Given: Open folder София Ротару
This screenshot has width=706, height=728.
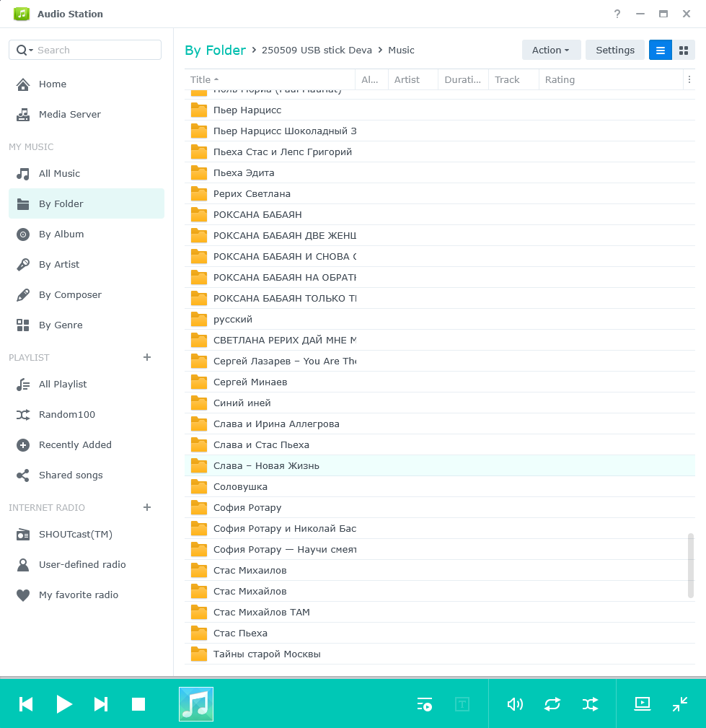Looking at the screenshot, I should [440, 507].
